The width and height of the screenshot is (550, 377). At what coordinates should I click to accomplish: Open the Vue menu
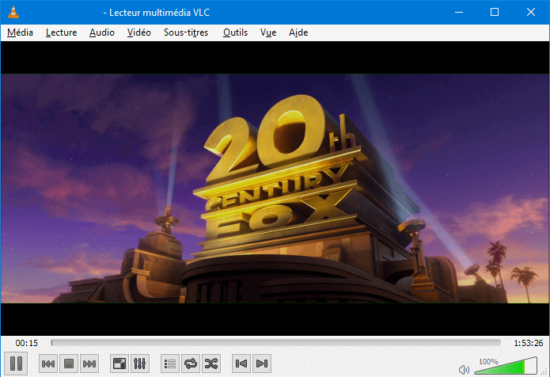[268, 33]
